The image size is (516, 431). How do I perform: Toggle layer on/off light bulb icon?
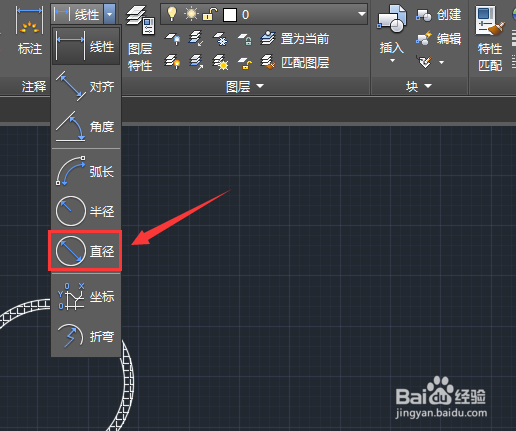(172, 14)
